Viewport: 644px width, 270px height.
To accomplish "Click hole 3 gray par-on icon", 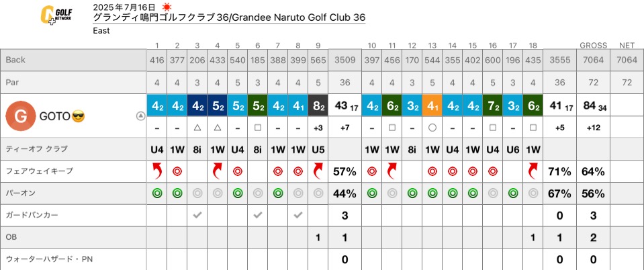I will coord(197,193).
